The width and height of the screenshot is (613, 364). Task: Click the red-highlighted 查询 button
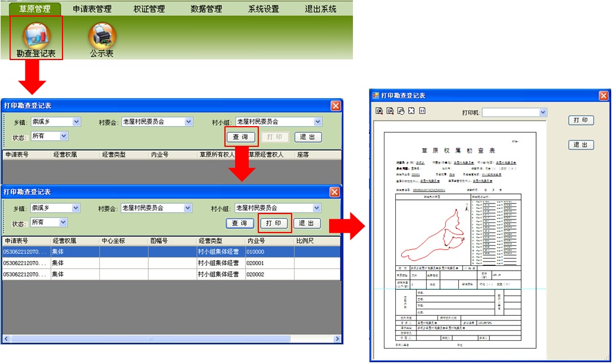pyautogui.click(x=242, y=137)
